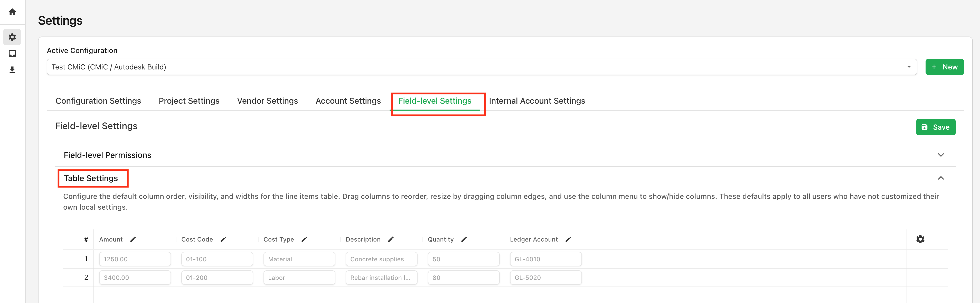Click the Cost Code column header label
Viewport: 980px width, 303px height.
(197, 239)
